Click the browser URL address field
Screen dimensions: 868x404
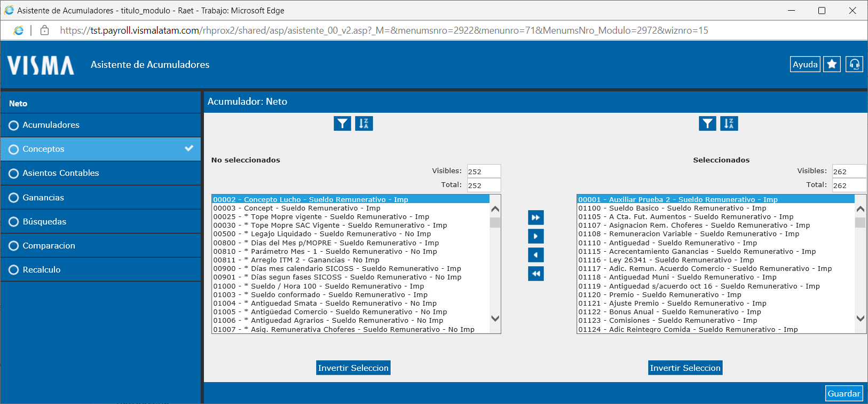pos(384,30)
